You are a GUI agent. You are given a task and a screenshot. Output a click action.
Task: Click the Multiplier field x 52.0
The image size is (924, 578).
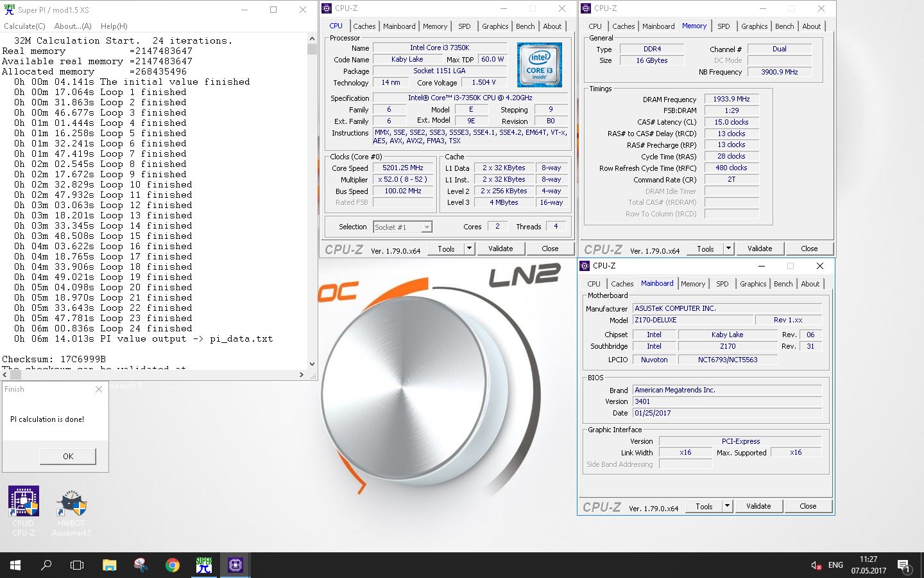point(403,180)
